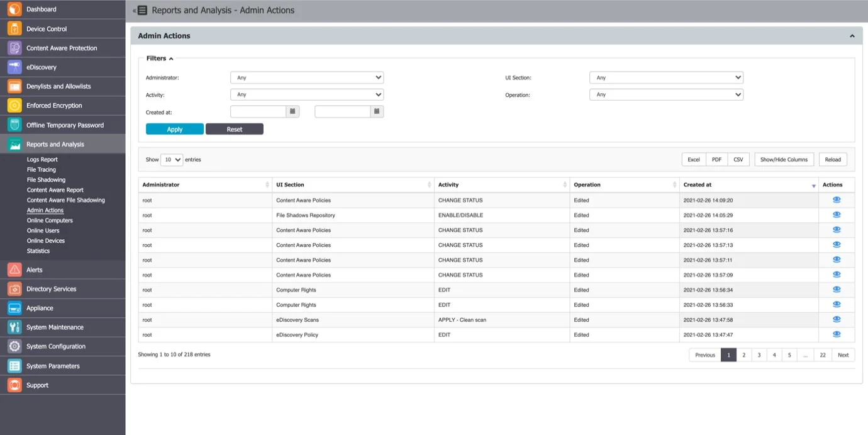View details of the 13:57:16 entry

[x=837, y=230]
